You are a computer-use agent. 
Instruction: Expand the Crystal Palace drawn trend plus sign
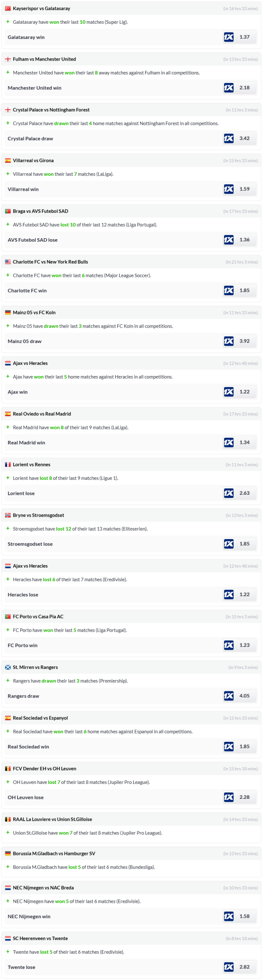click(8, 123)
